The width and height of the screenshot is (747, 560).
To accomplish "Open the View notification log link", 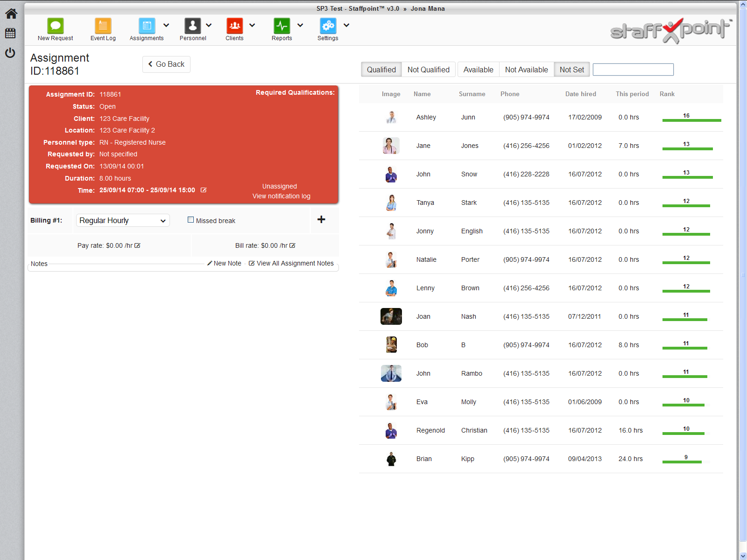I will 281,196.
